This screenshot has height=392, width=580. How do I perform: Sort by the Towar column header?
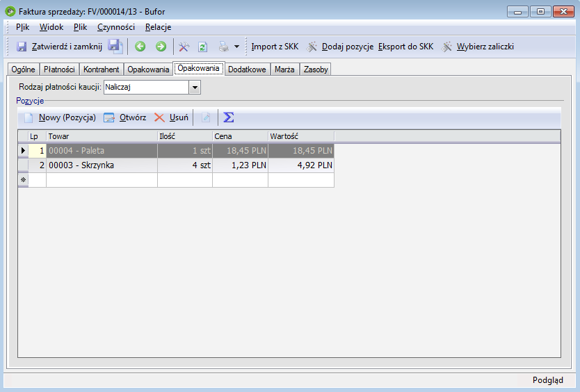tap(102, 136)
